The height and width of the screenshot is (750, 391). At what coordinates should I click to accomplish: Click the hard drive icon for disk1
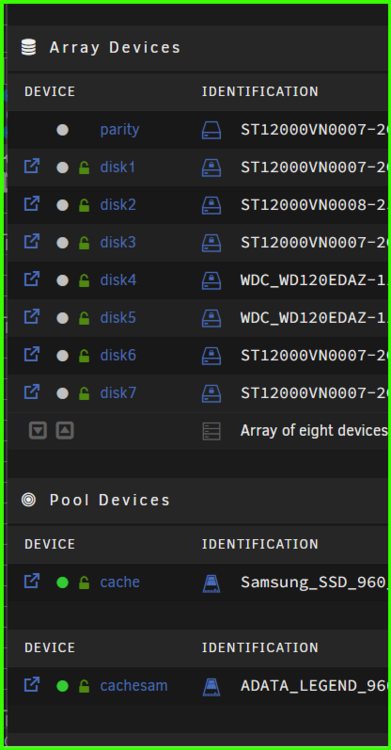[x=211, y=167]
